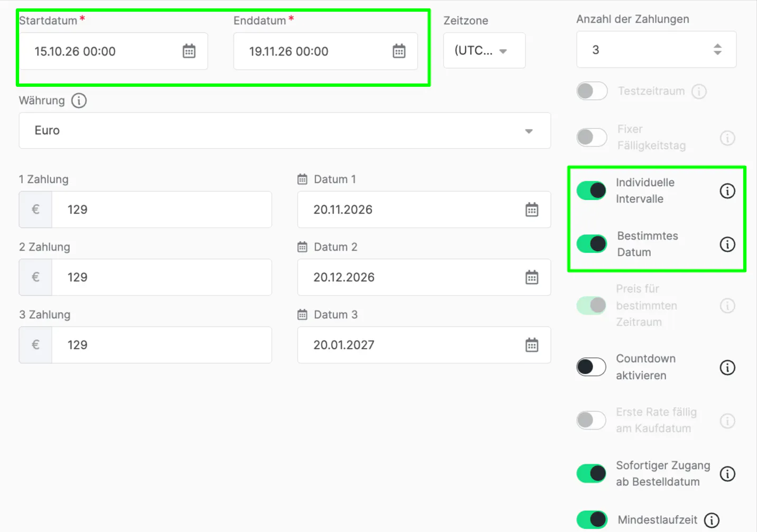Click the Datum 2 field showing 20.12.2026
This screenshot has height=532, width=757.
tap(424, 277)
